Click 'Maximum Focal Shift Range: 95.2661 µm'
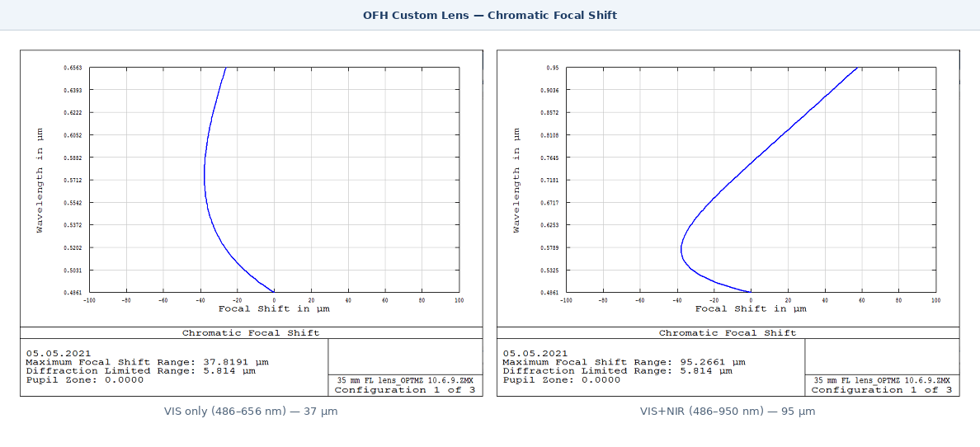 click(624, 362)
